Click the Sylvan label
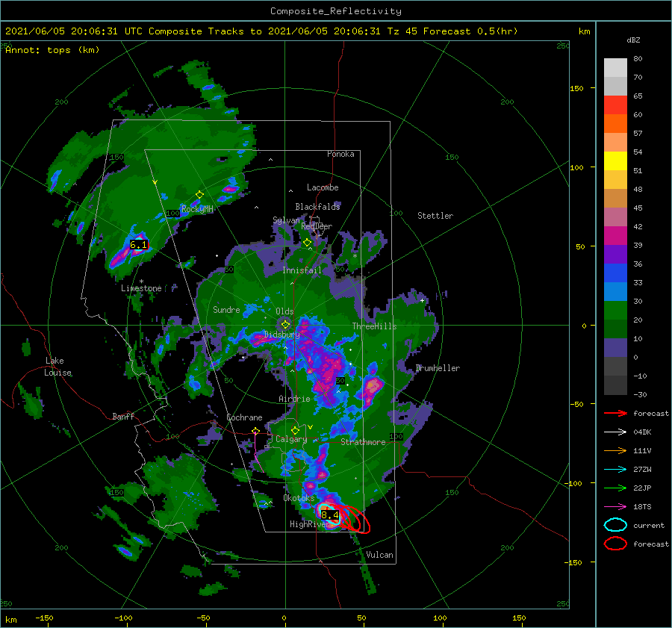 286,220
